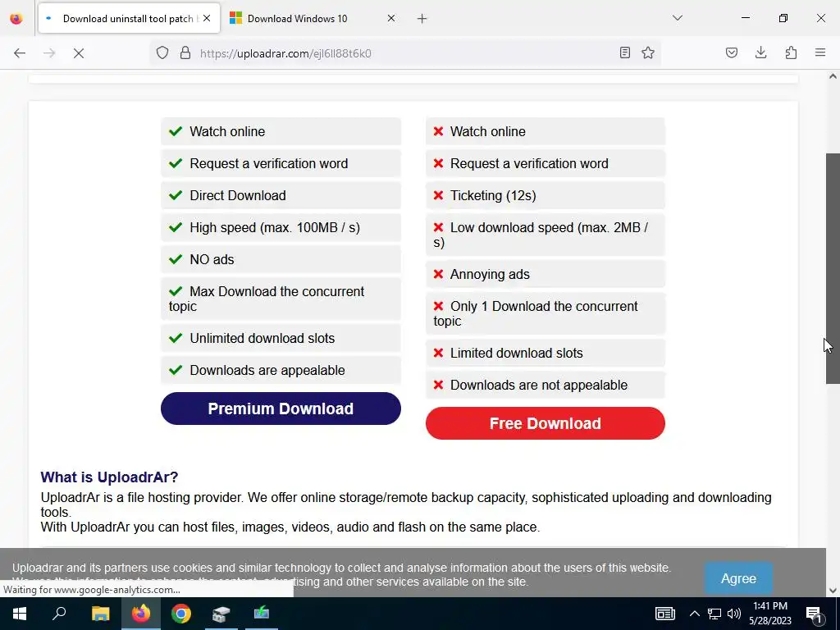840x630 pixels.
Task: Click 'Max Download the concurrent topic' row
Action: [x=281, y=299]
